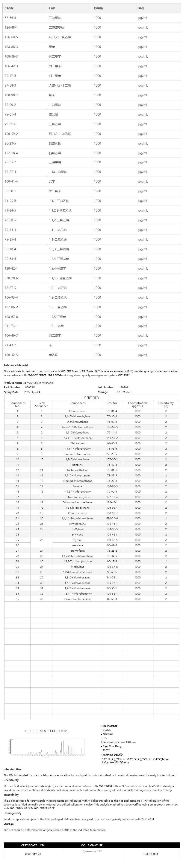Click CAS 108-90-7 in the 氯苯 row
Viewport: 183px width, 868px height.
11,95
